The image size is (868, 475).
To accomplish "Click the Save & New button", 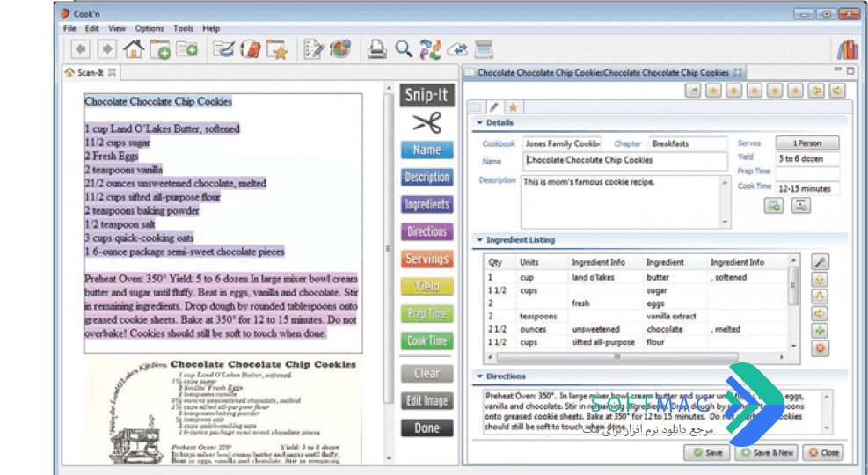I will click(767, 452).
